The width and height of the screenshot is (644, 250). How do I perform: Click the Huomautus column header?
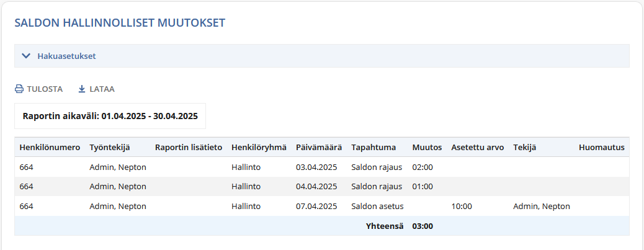click(602, 148)
